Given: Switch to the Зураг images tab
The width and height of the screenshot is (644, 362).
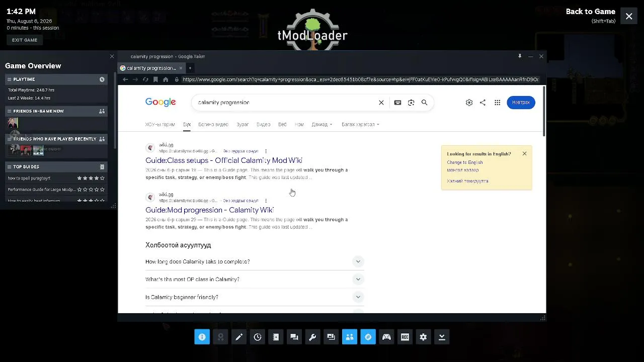Looking at the screenshot, I should [x=243, y=125].
